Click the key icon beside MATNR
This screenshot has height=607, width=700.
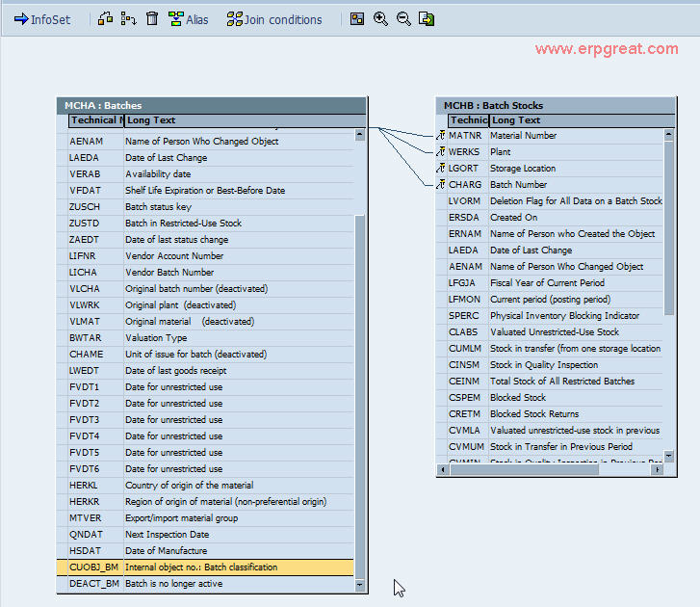441,135
